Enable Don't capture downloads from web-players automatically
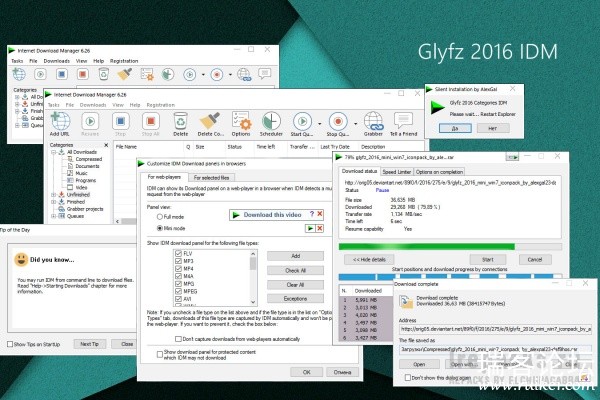Image resolution: width=600 pixels, height=400 pixels. point(178,339)
